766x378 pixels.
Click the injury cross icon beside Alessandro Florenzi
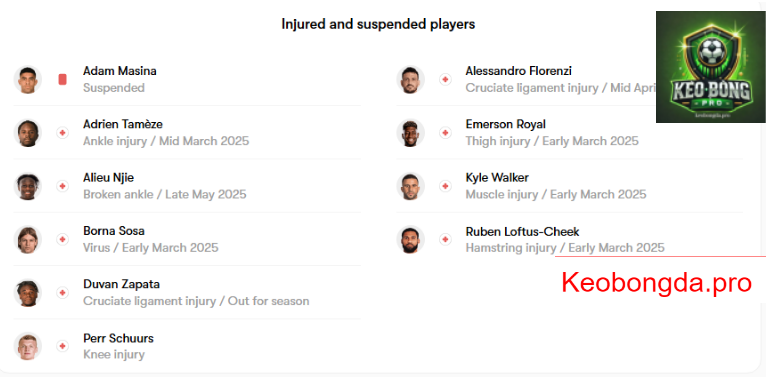[445, 79]
